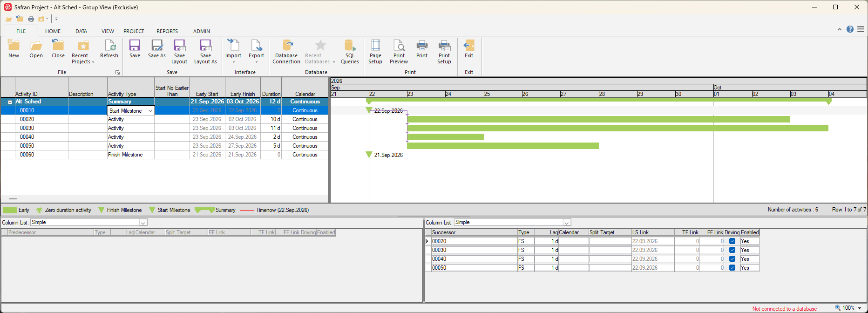Click the help question mark icon

(x=850, y=29)
